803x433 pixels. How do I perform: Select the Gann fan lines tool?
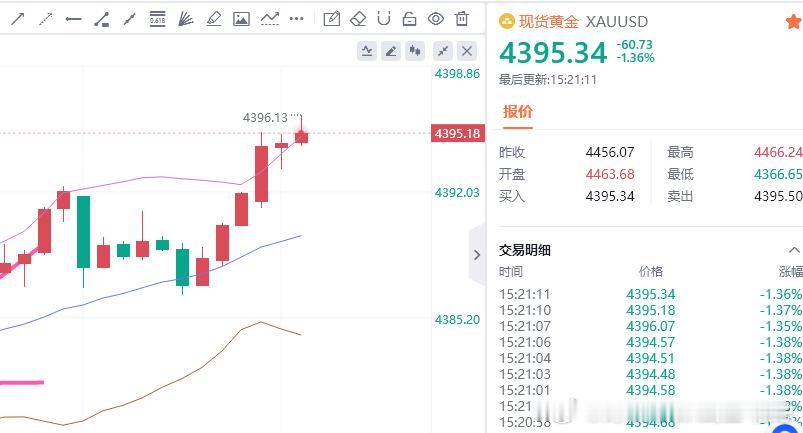click(185, 19)
